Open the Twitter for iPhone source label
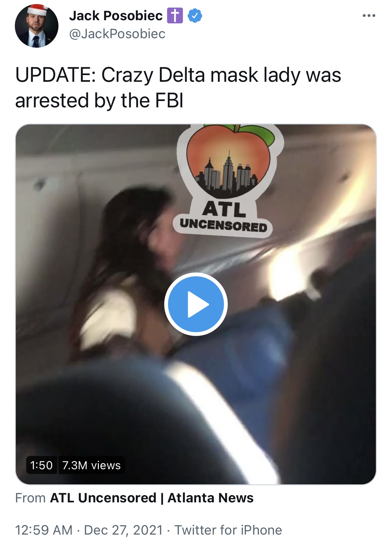The width and height of the screenshot is (392, 551). [228, 530]
